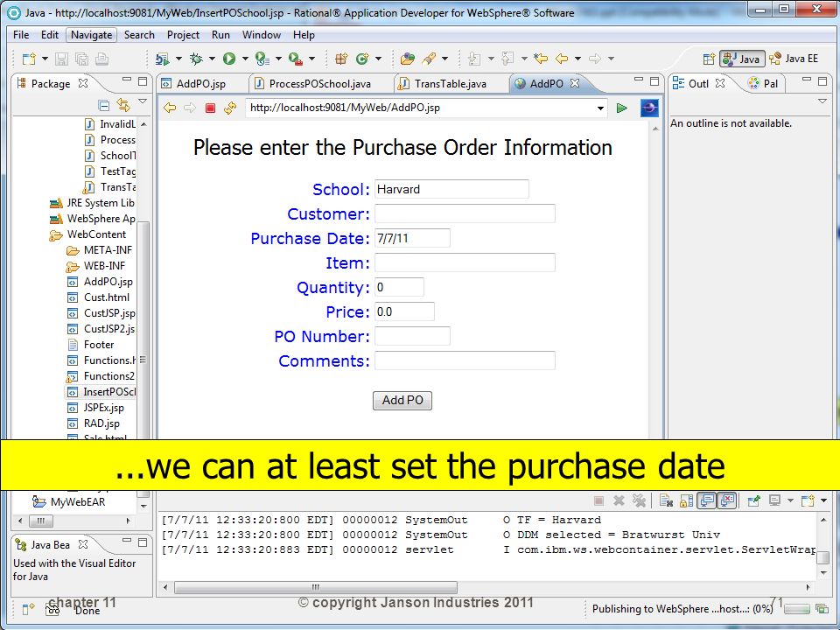Click the browser Refresh icon
This screenshot has height=630, width=840.
click(x=230, y=108)
